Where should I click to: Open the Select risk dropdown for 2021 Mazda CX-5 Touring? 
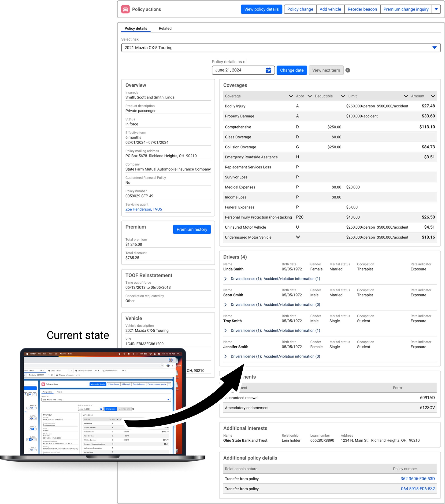coord(281,47)
